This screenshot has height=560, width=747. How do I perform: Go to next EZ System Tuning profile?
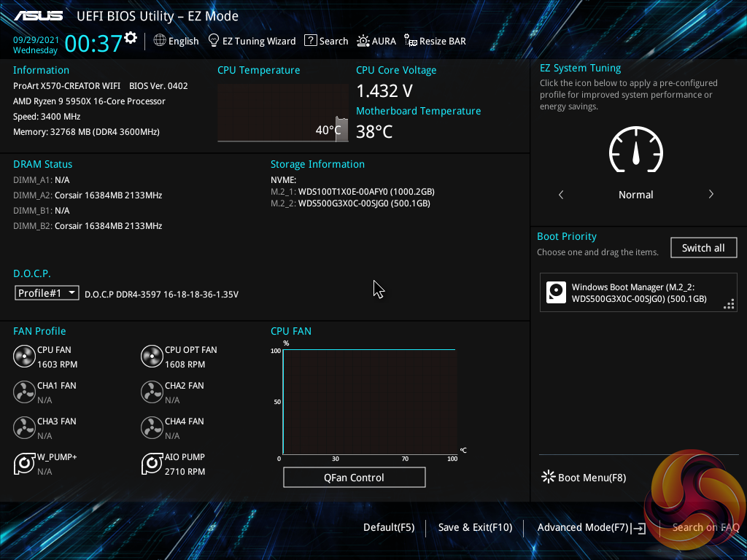click(711, 194)
